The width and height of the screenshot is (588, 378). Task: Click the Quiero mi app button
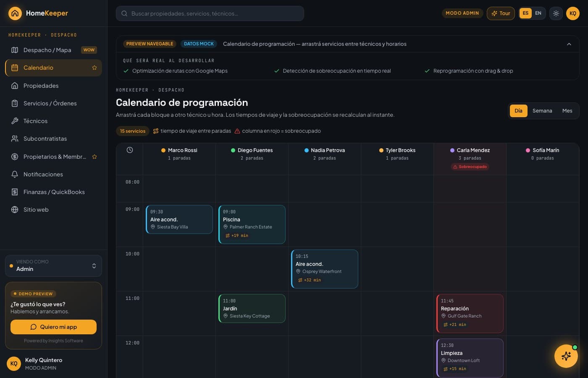[x=53, y=327]
